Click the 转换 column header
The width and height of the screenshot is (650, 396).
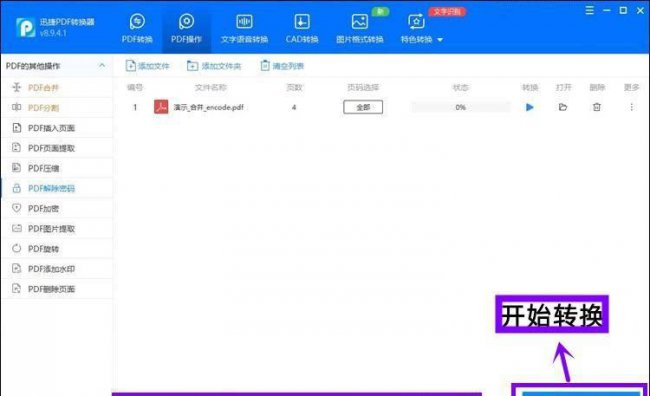click(x=530, y=87)
